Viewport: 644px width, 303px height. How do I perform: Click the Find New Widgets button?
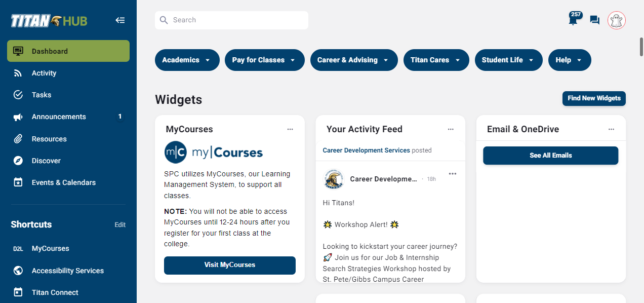(x=593, y=98)
